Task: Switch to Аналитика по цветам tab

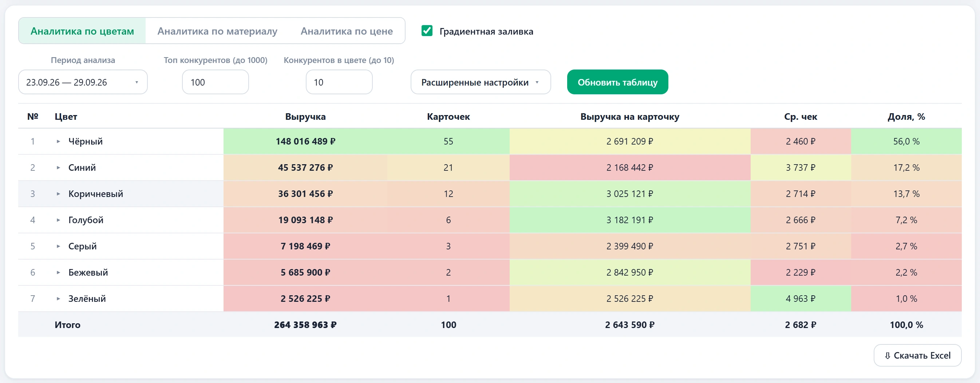Action: [82, 31]
